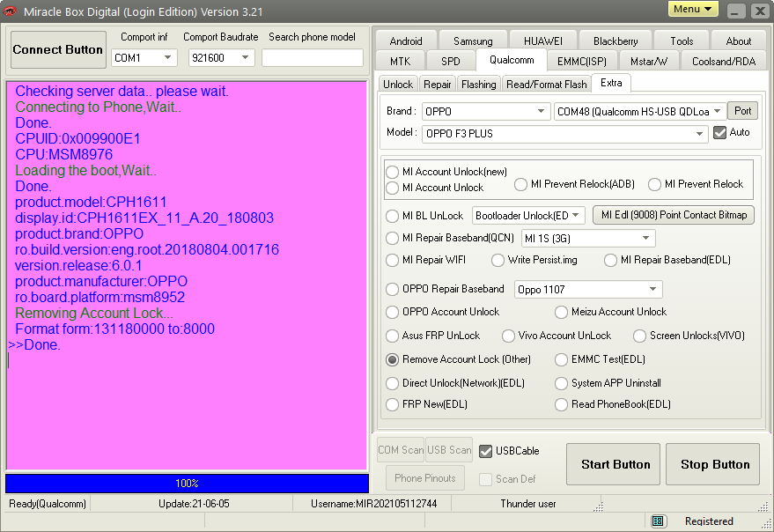Switch to the MTK tab
774x532 pixels.
(401, 62)
